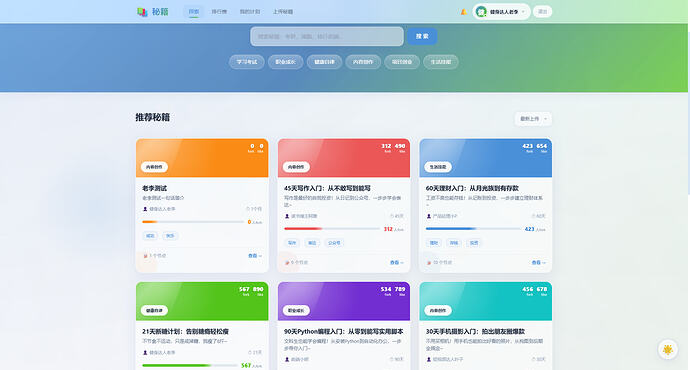Filter by the sixth category chip under search
This screenshot has height=370, width=690.
pos(440,62)
